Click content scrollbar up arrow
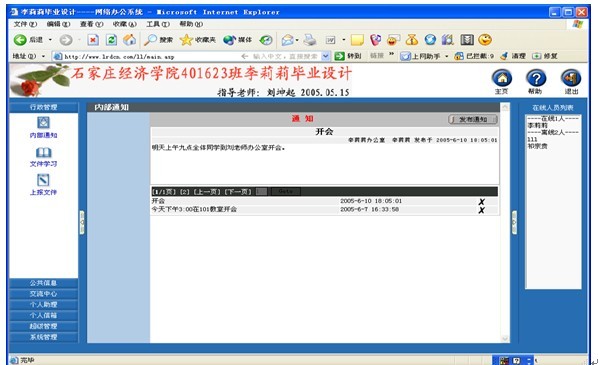This screenshot has height=365, width=599. point(505,107)
